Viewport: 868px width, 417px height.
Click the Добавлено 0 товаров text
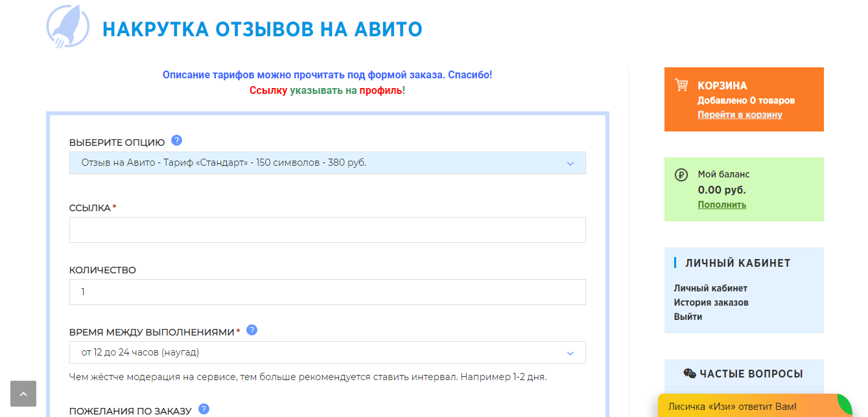(746, 100)
